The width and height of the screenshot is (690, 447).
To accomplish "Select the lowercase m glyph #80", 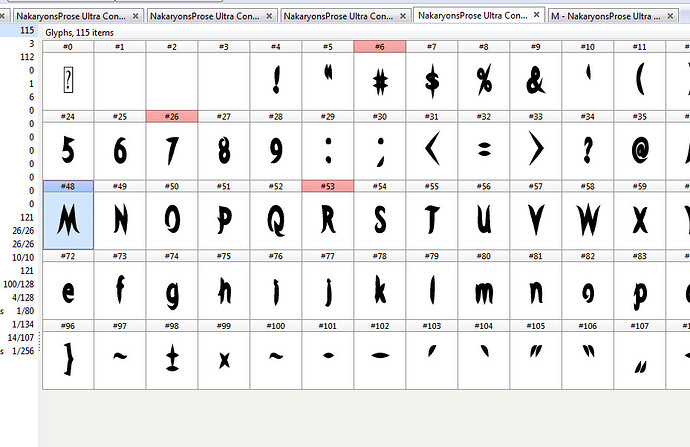I will point(484,290).
